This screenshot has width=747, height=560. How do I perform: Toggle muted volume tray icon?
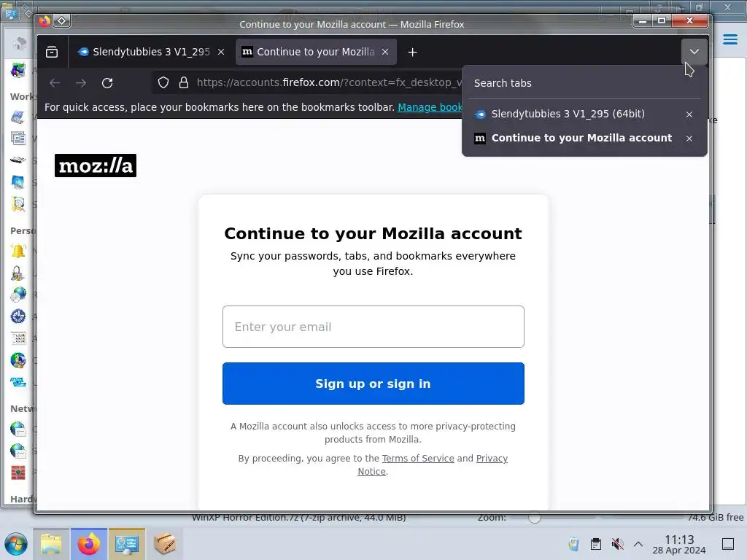tap(617, 544)
